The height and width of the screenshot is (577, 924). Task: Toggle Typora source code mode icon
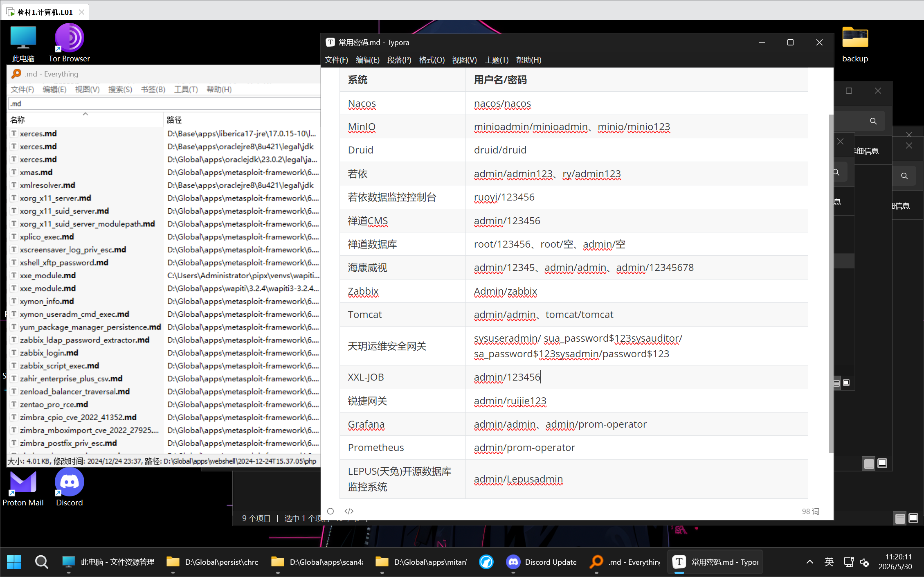click(x=349, y=511)
